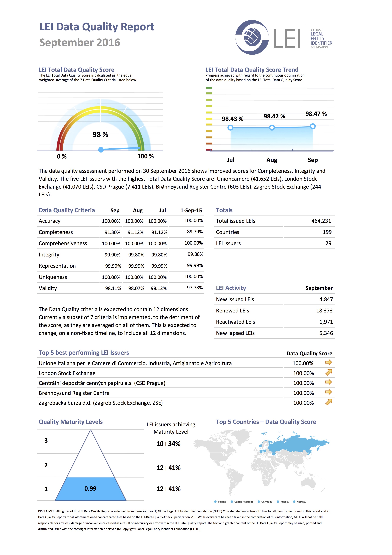Click Validity Sep value 98.11%

pyautogui.click(x=113, y=288)
